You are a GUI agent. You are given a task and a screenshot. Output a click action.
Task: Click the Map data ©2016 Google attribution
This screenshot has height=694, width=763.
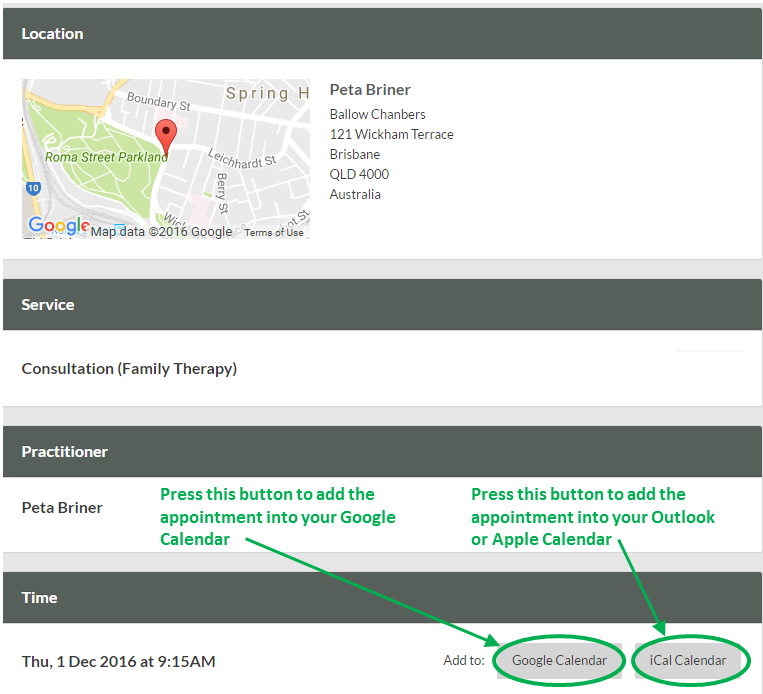pos(161,232)
